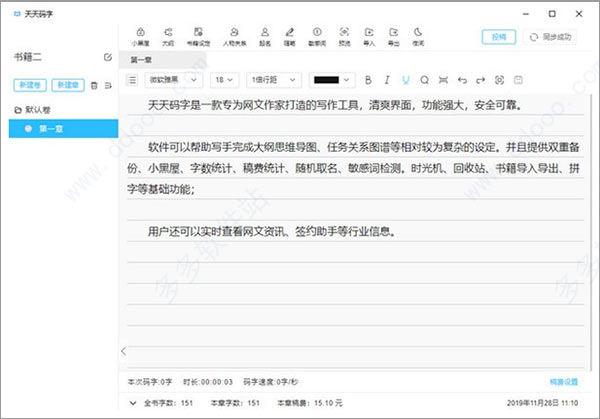Click the 新建卷 new volume button

pos(30,85)
